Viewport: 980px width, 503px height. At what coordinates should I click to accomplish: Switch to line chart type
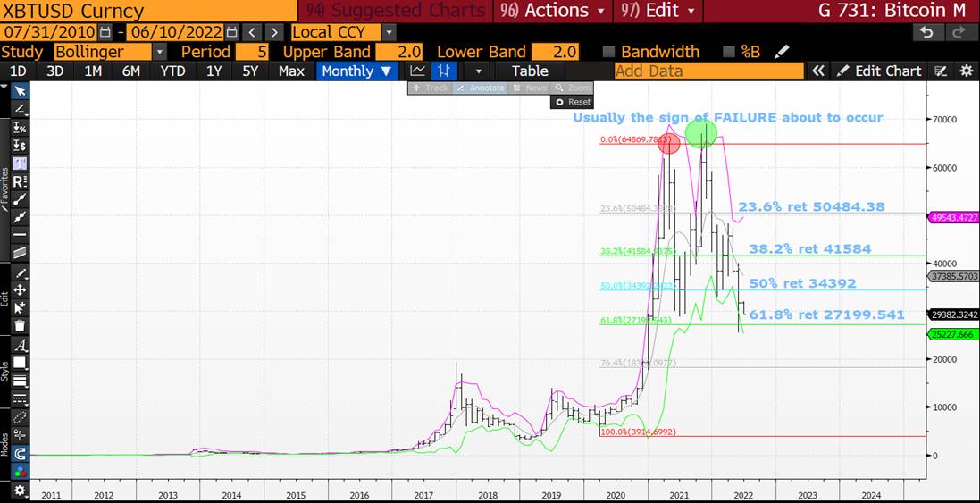click(417, 71)
